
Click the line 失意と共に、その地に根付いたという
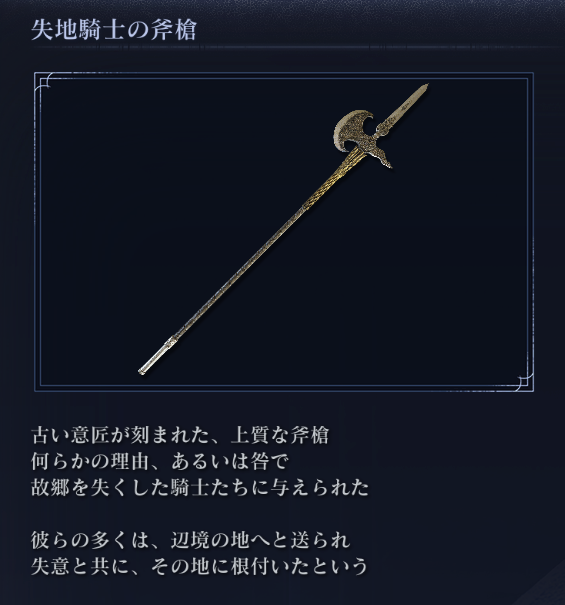pos(199,566)
